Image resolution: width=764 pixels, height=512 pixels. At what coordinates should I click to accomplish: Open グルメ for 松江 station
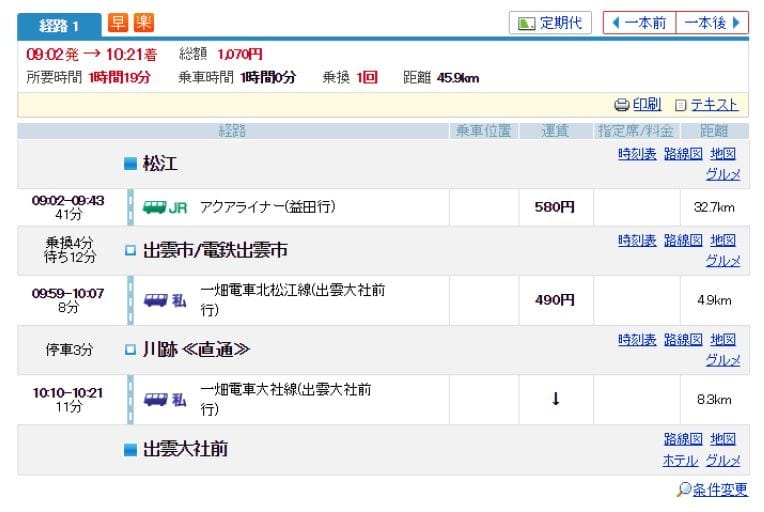tap(723, 174)
